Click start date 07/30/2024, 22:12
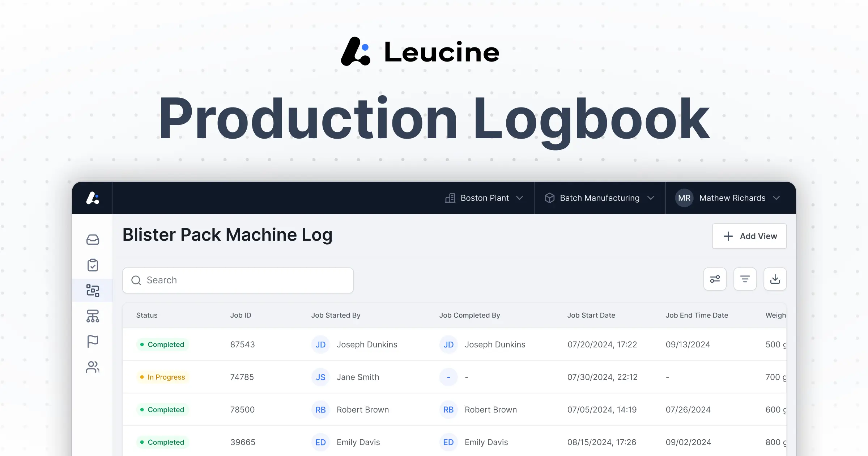The width and height of the screenshot is (868, 456). (602, 377)
